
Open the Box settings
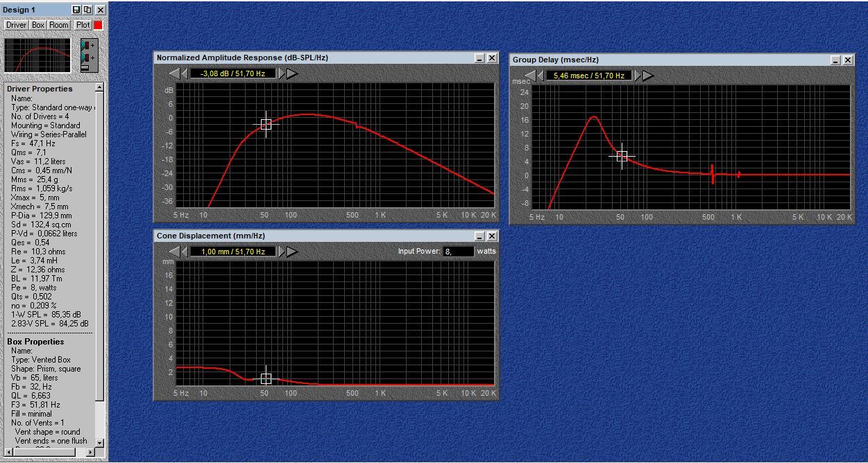coord(38,25)
